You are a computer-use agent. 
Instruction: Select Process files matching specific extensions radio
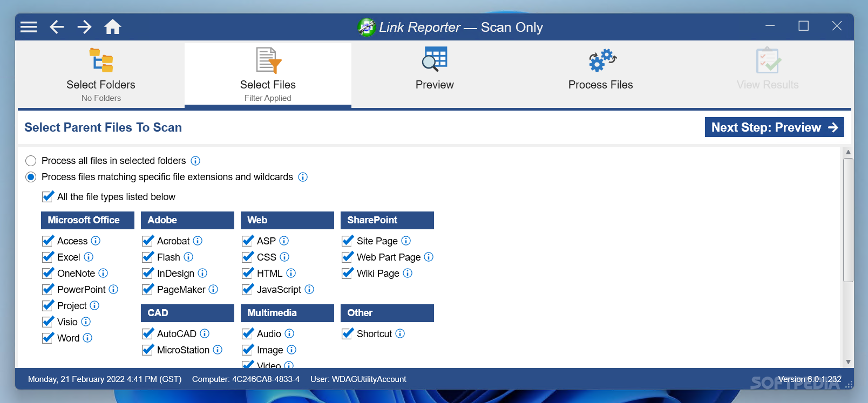tap(31, 177)
